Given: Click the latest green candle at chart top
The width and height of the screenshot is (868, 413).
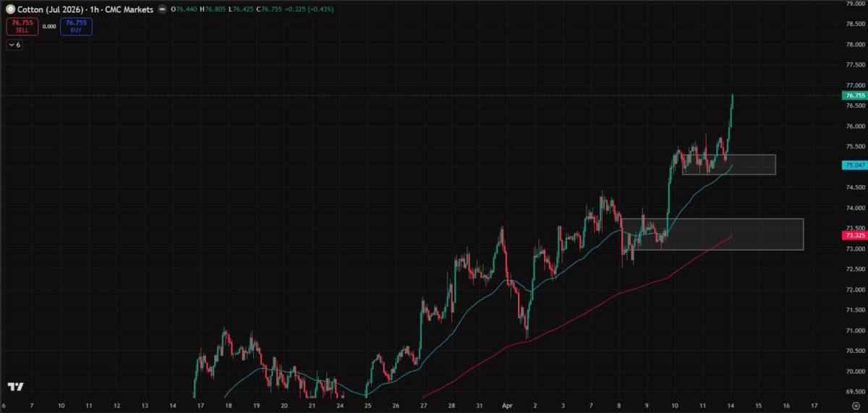Looking at the screenshot, I should [x=732, y=101].
